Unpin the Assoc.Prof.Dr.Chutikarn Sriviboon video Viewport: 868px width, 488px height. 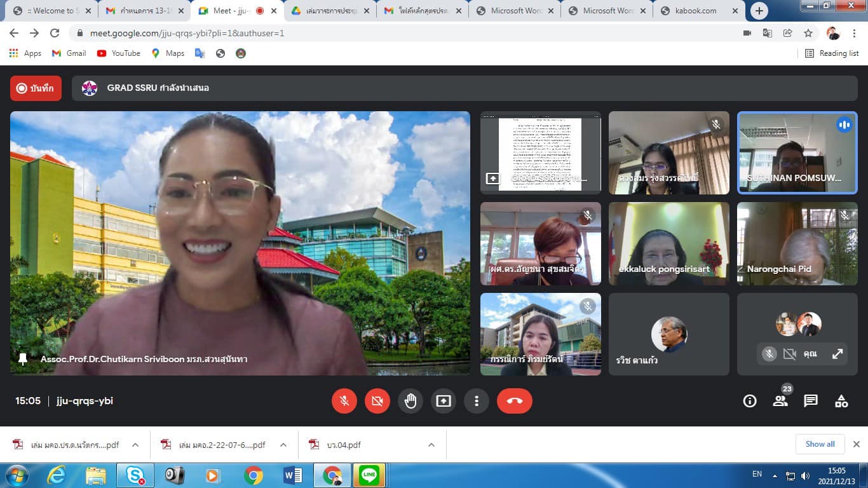click(x=23, y=360)
